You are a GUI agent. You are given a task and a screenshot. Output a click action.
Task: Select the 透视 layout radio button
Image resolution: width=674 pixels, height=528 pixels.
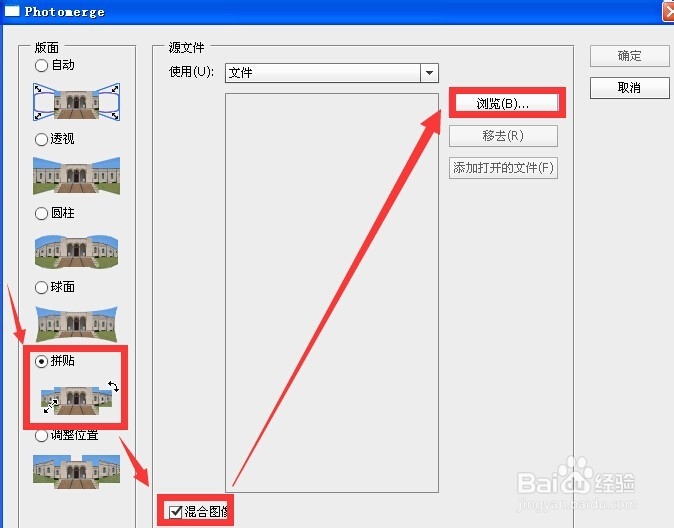click(41, 139)
